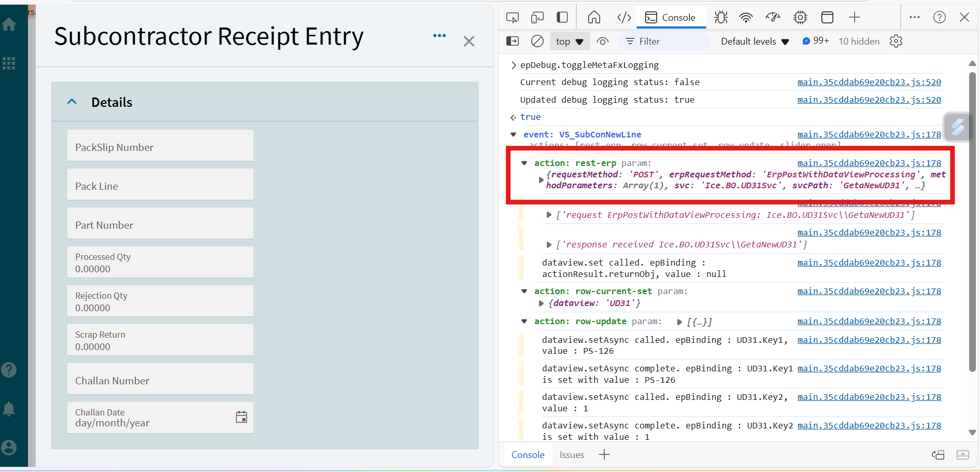Image resolution: width=980 pixels, height=472 pixels.
Task: Clear the console
Action: [537, 41]
